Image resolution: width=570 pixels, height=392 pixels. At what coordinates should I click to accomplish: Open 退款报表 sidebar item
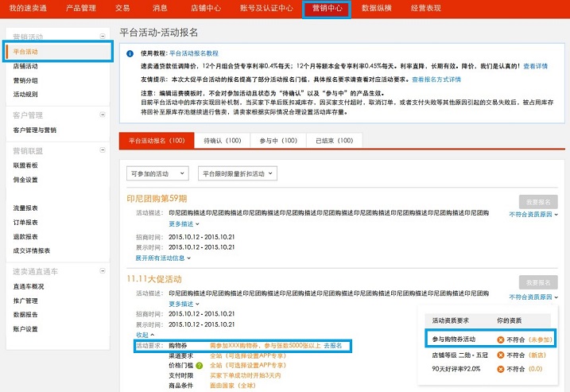coord(25,236)
